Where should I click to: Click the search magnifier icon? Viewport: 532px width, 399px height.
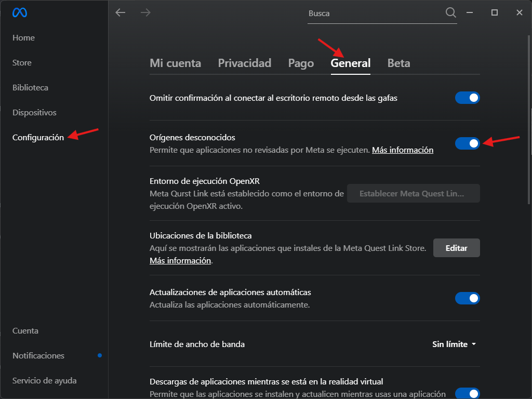(450, 12)
